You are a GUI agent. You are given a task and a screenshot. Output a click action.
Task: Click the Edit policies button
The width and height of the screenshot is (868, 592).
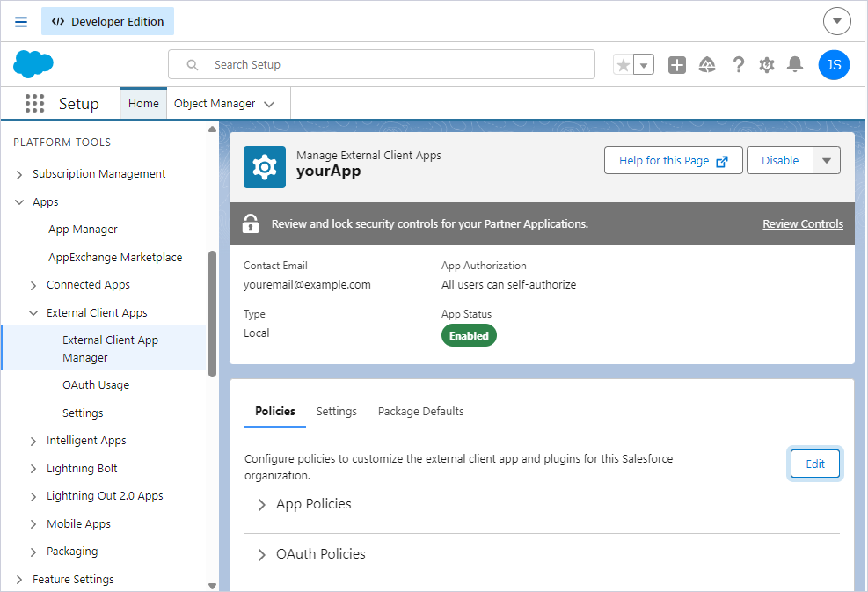(815, 464)
